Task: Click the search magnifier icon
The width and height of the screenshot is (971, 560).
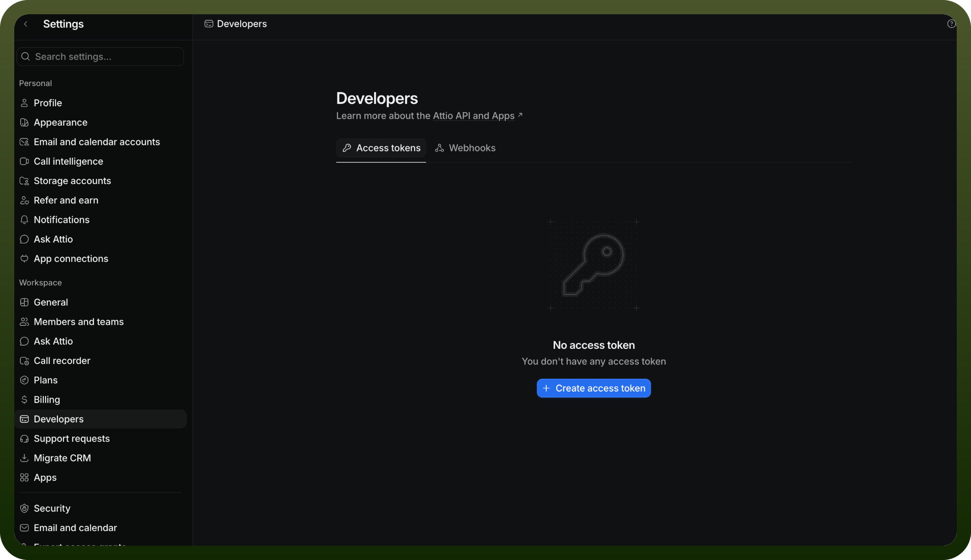Action: 26,57
